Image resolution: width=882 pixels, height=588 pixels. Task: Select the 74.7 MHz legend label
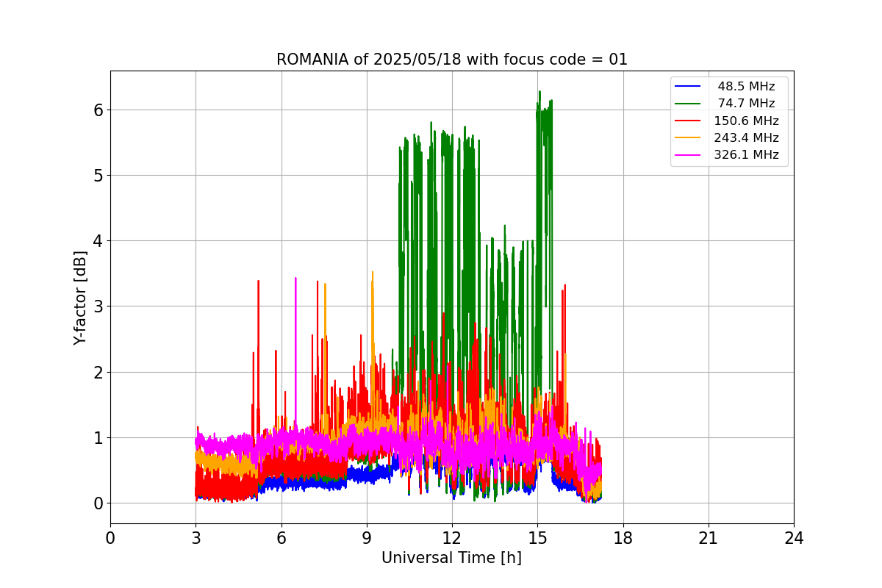click(746, 104)
